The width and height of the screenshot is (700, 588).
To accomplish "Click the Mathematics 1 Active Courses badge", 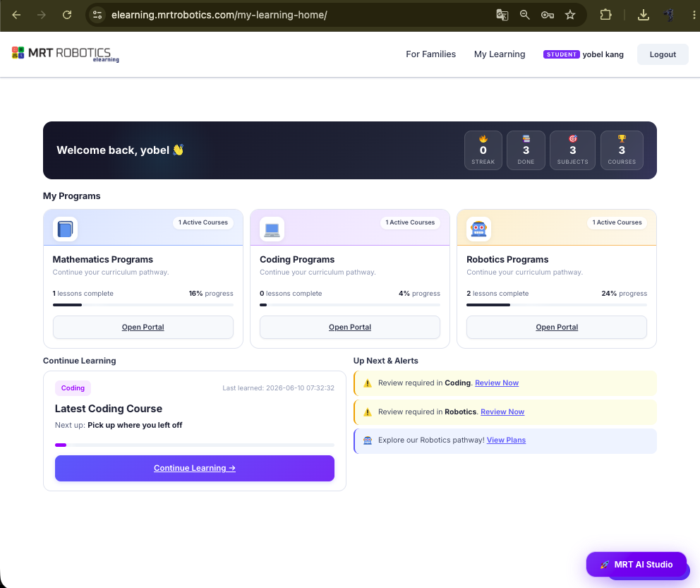I will 203,222.
